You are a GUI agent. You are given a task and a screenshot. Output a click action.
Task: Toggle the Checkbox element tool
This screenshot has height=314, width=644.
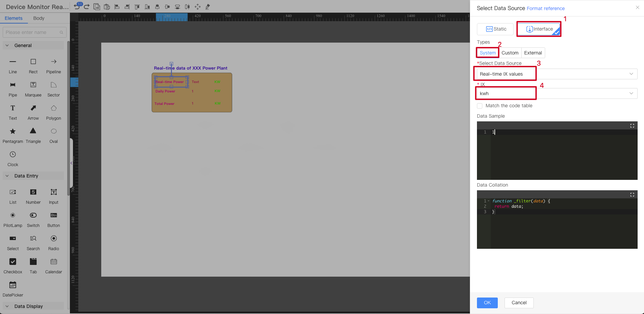[x=12, y=266]
